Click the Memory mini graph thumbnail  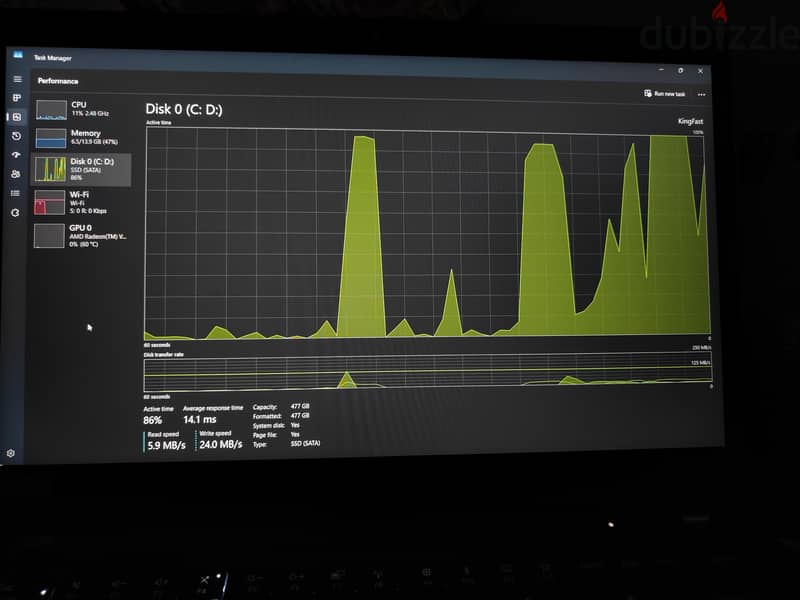coord(51,138)
